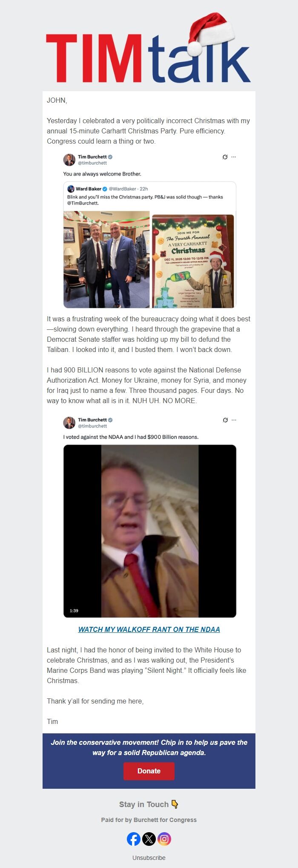
Task: Click the 1:39 video duration badge
Action: pos(74,611)
